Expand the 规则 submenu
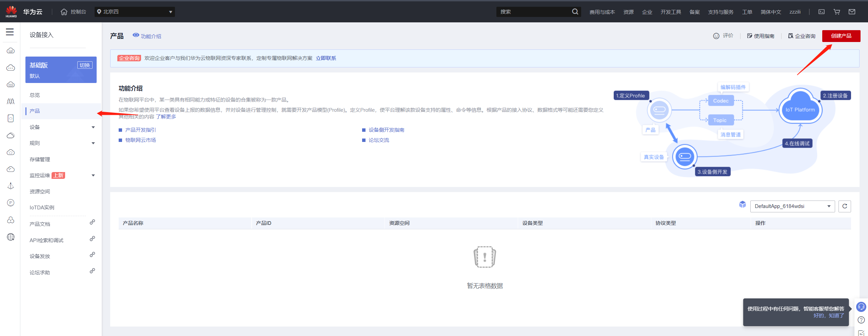 pos(93,143)
